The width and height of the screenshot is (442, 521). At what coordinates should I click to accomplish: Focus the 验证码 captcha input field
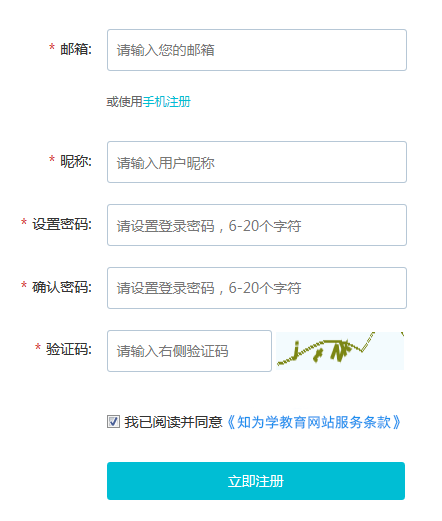[x=189, y=351]
